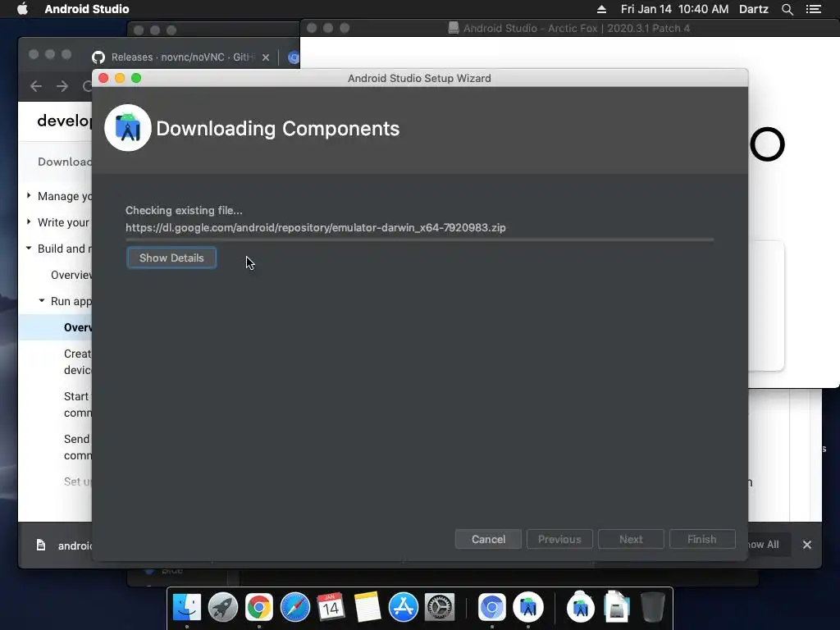Open the Android Studio app menu
This screenshot has width=840, height=630.
click(87, 9)
